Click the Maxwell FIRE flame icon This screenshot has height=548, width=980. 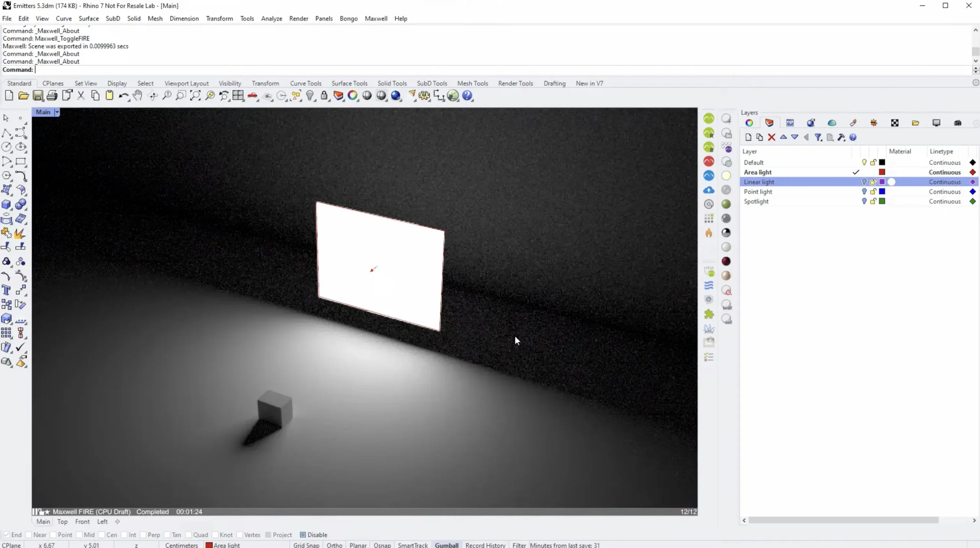(709, 233)
